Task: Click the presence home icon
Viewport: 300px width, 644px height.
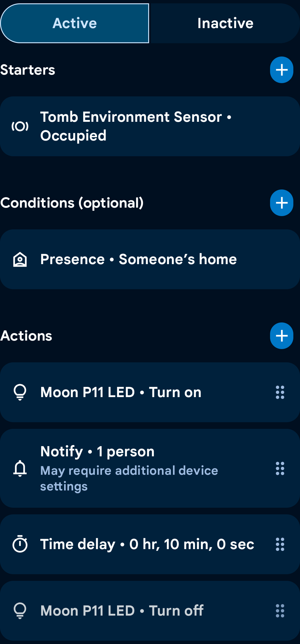Action: [x=20, y=259]
